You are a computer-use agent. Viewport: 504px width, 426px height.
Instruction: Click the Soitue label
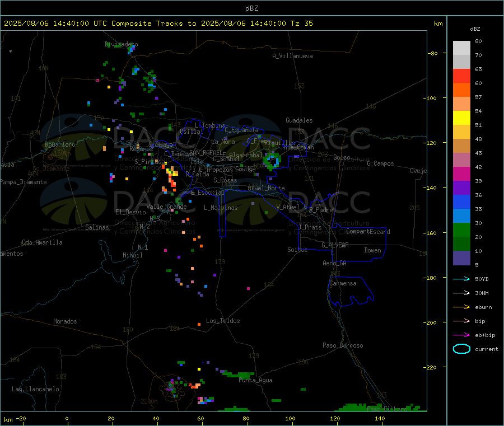(x=297, y=250)
